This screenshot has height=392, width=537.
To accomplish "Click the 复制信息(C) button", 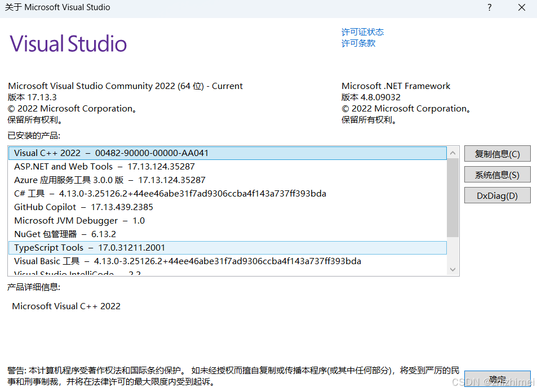I will click(x=497, y=154).
